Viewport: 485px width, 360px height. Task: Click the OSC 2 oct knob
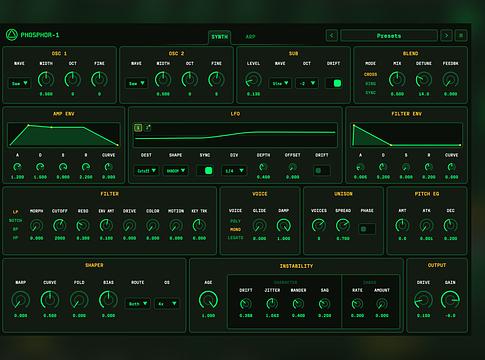190,80
